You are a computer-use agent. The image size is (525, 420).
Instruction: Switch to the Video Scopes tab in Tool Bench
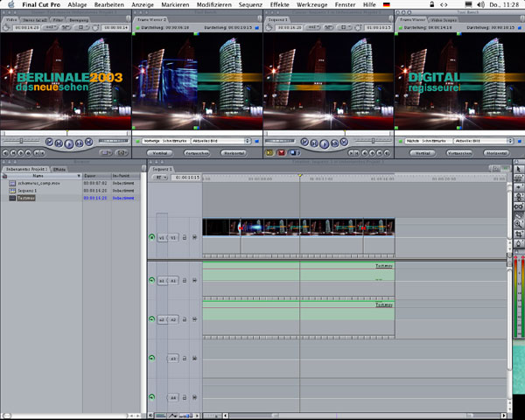pos(444,20)
